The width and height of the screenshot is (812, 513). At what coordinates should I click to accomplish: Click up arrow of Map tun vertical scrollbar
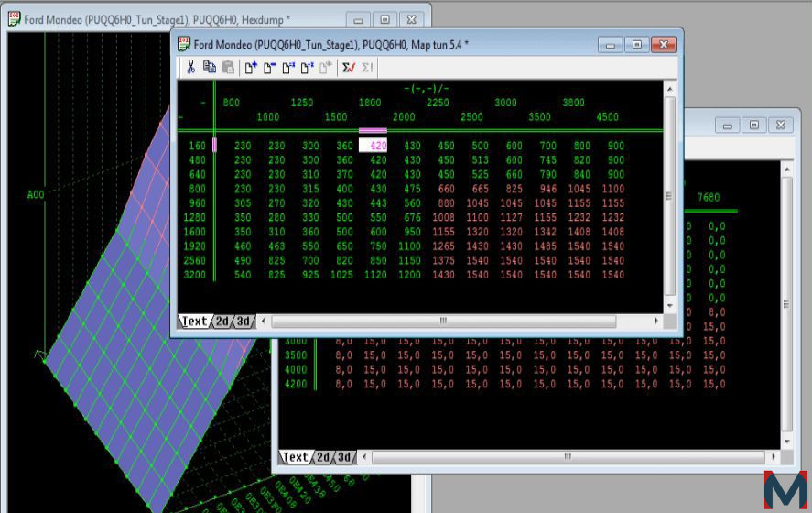point(669,89)
